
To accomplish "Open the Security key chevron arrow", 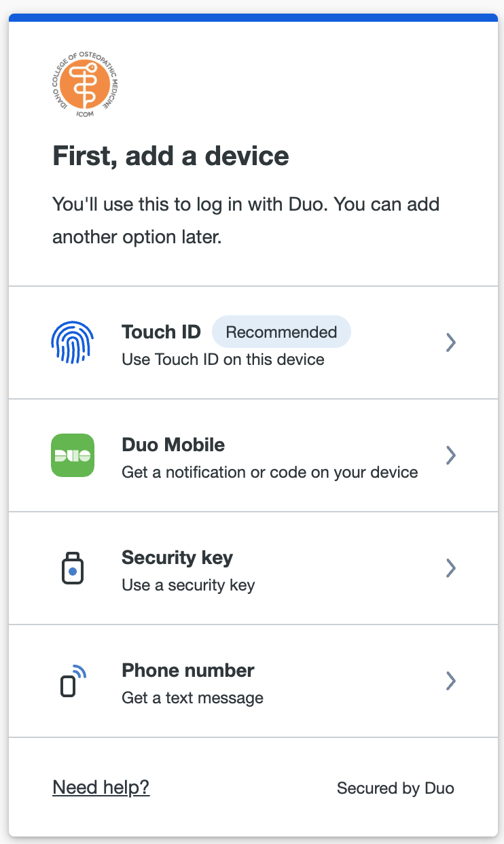I will [x=450, y=568].
